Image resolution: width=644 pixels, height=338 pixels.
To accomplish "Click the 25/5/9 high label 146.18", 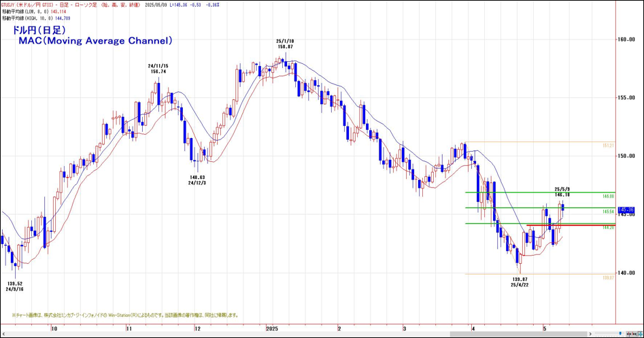I will tap(562, 192).
